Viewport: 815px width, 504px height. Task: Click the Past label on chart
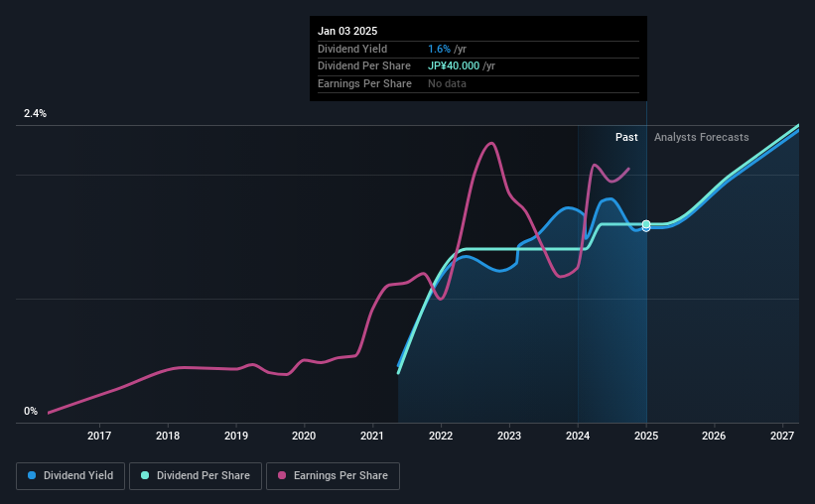[626, 137]
